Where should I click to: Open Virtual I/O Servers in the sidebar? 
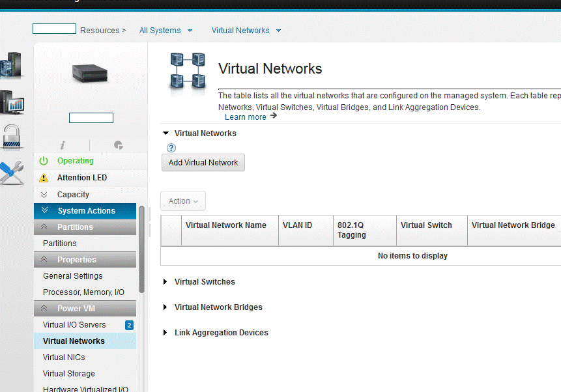[x=74, y=325]
